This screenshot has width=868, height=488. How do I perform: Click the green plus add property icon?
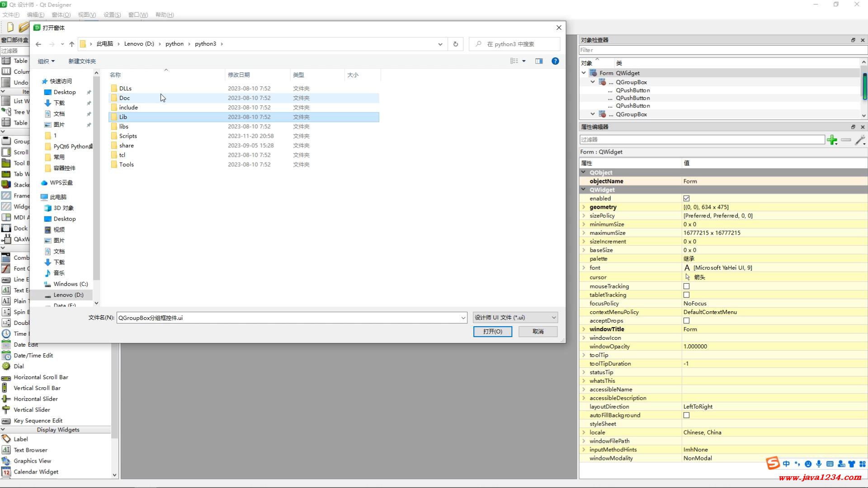pos(832,140)
